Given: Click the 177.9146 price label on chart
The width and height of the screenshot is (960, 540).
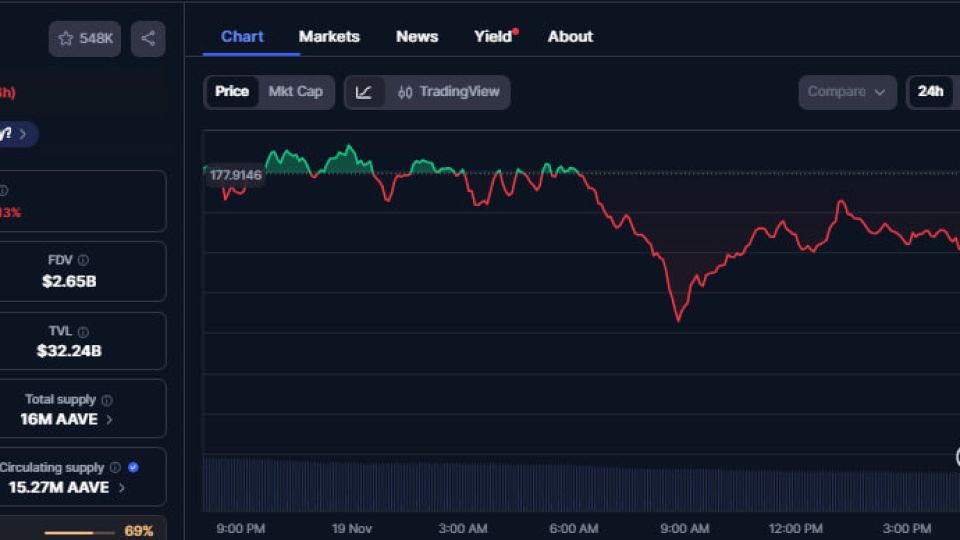Looking at the screenshot, I should coord(235,175).
